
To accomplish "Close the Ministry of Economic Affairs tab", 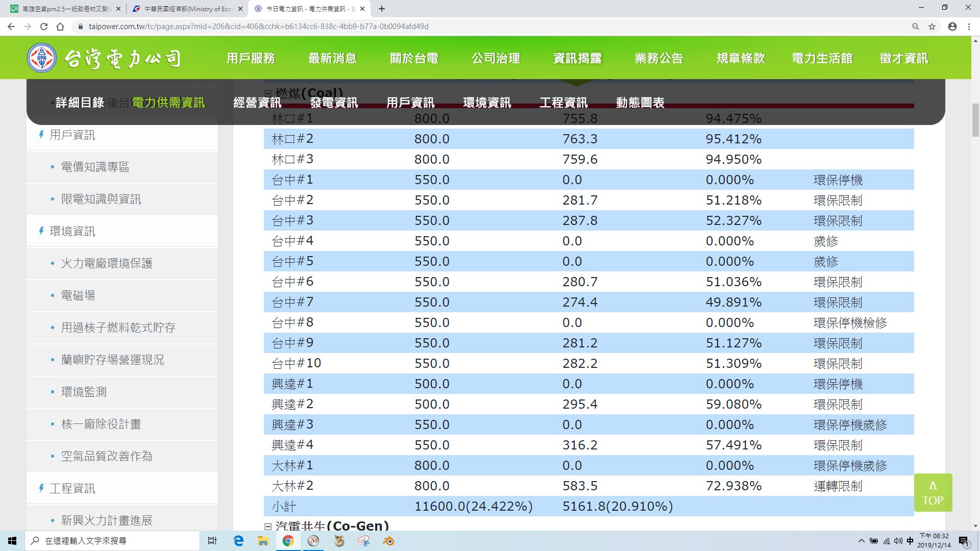I will 240,9.
